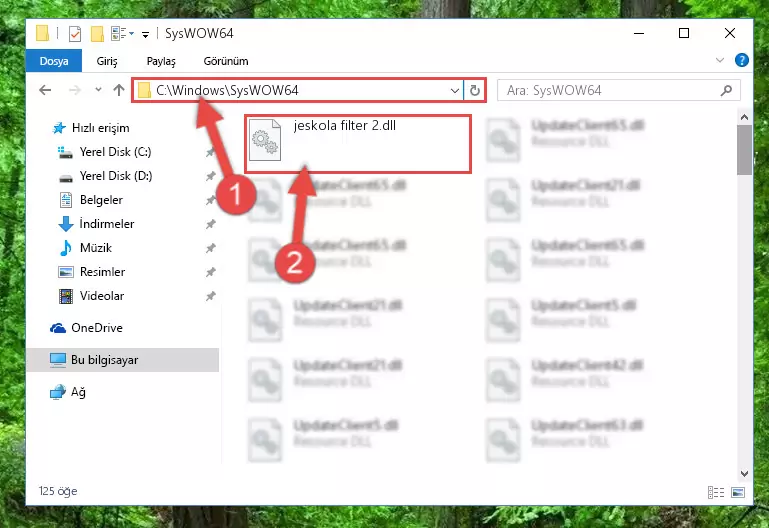The width and height of the screenshot is (769, 528).
Task: Open the Help question mark icon
Action: [x=742, y=60]
